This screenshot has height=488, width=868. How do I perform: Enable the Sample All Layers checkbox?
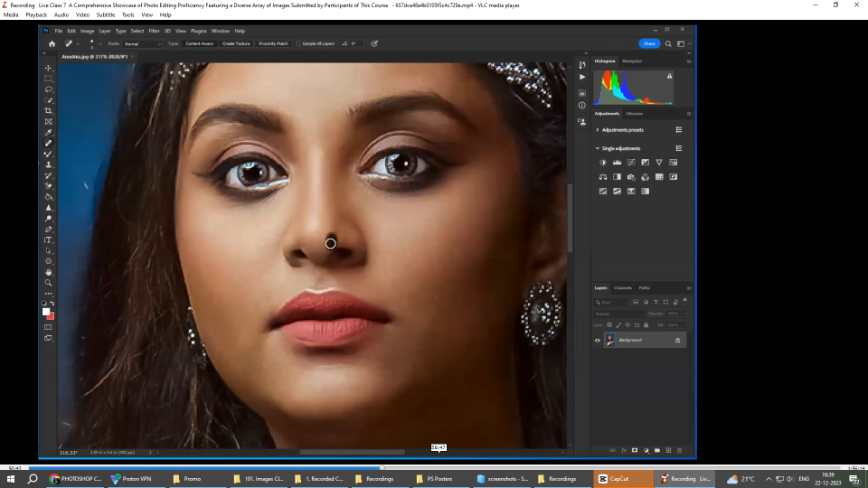point(299,43)
